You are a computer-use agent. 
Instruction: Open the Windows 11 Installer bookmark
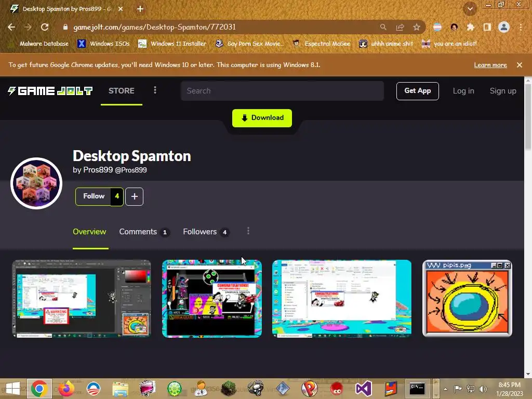pyautogui.click(x=172, y=44)
